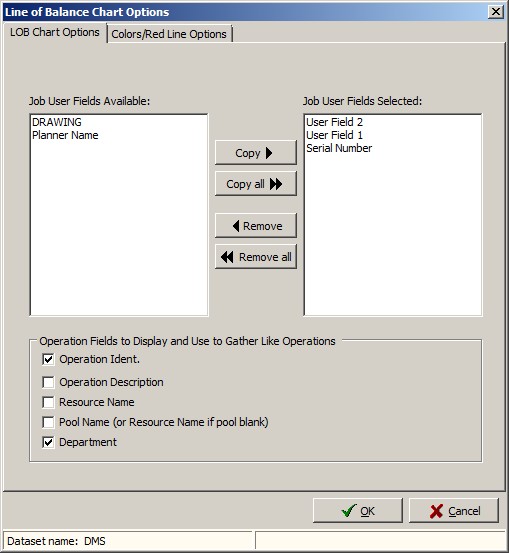
Task: Click the Copy all double-arrow button
Action: [256, 184]
